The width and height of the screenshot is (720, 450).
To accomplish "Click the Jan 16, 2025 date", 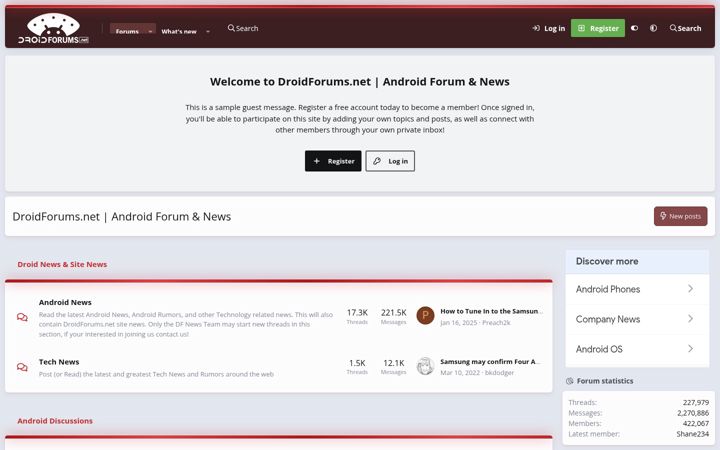I will point(459,322).
